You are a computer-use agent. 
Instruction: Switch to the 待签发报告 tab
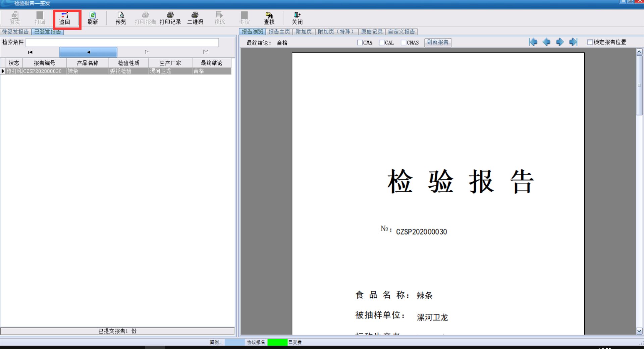point(15,32)
